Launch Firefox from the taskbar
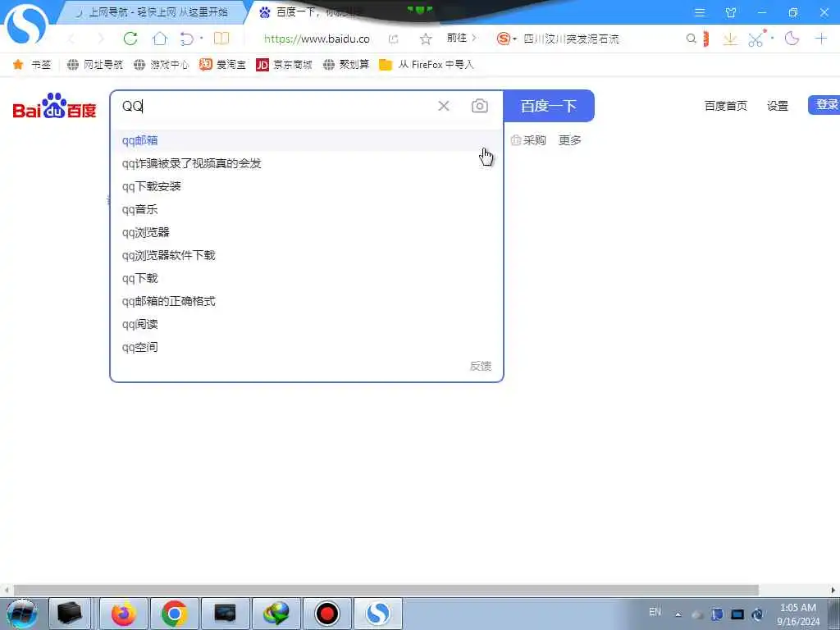Viewport: 840px width, 630px height. click(124, 614)
